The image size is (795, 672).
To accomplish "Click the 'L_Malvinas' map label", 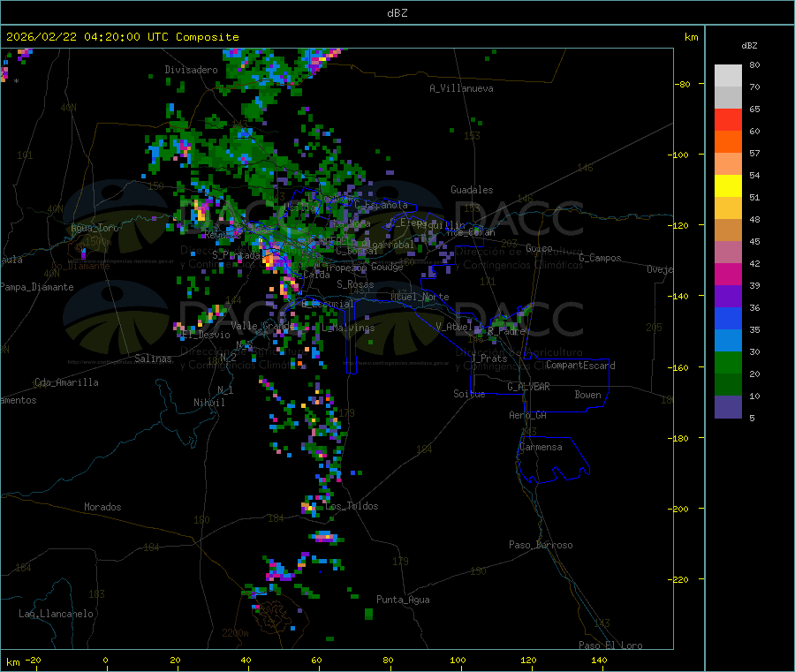I will click(348, 328).
